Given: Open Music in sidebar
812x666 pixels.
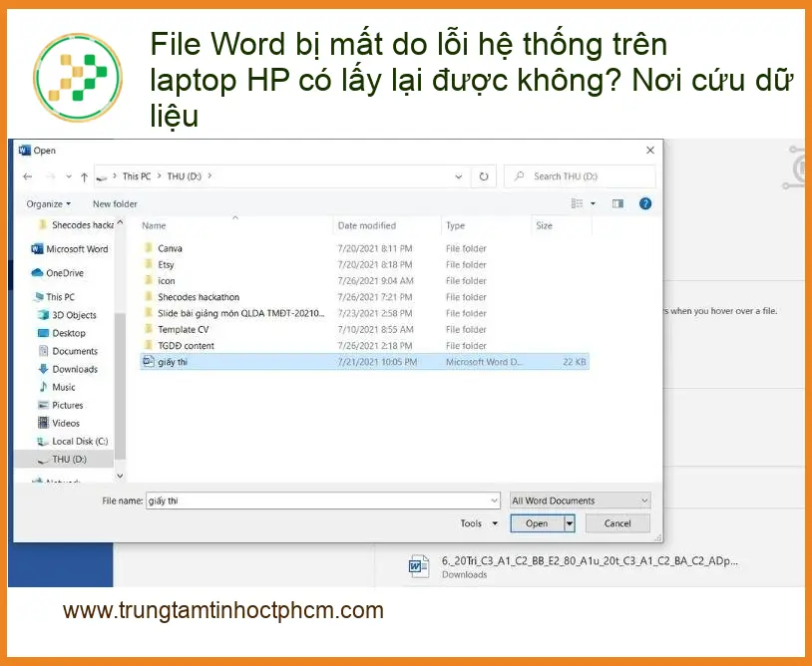Looking at the screenshot, I should coord(57,387).
